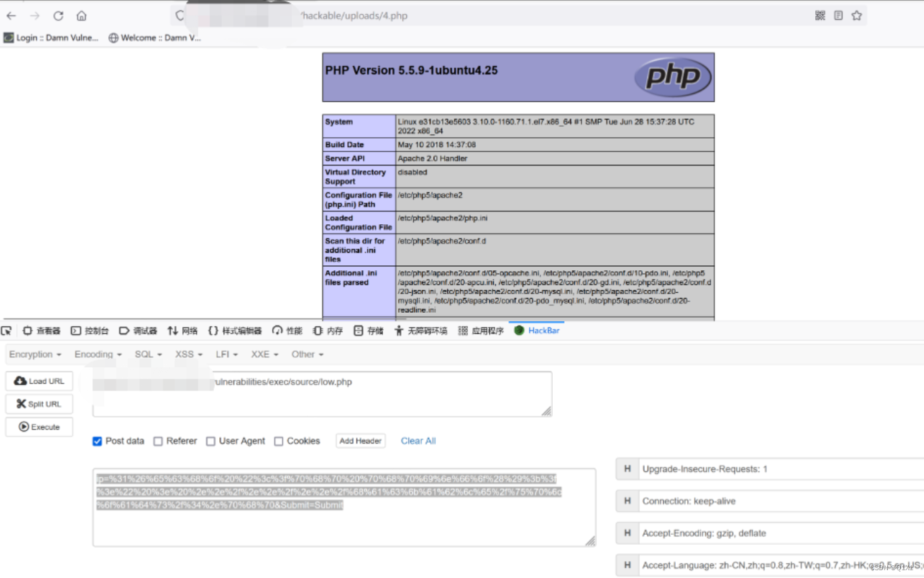Bookmark this page with the star icon
This screenshot has width=924, height=578.
[857, 16]
